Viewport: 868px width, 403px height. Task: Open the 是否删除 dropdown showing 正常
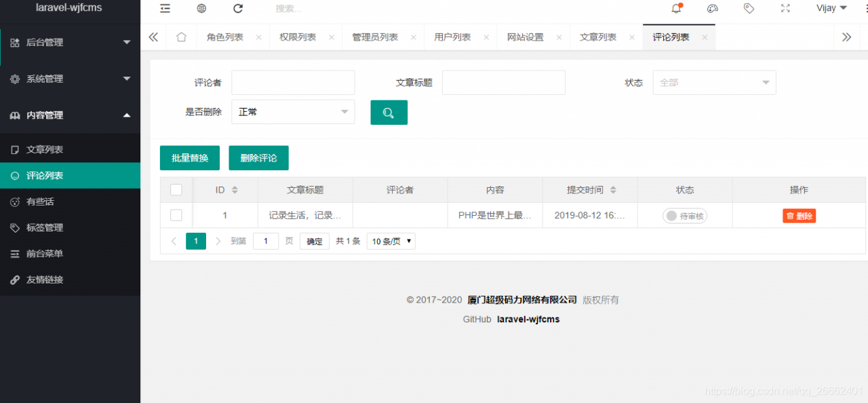pyautogui.click(x=293, y=112)
